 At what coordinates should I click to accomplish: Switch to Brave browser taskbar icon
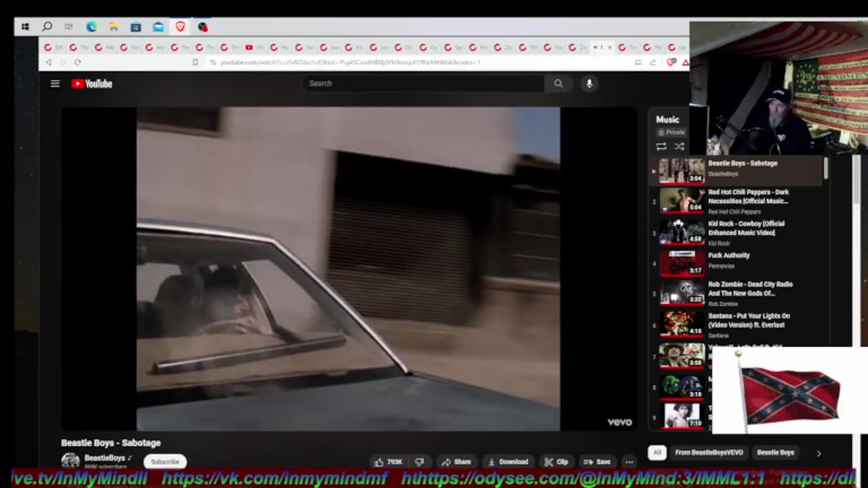click(180, 26)
